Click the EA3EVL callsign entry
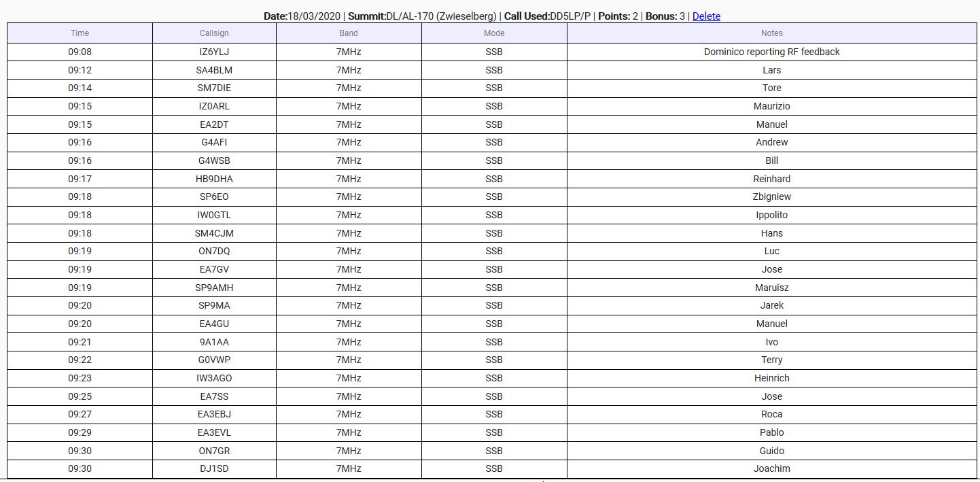Screen dimensions: 980x482 [214, 432]
